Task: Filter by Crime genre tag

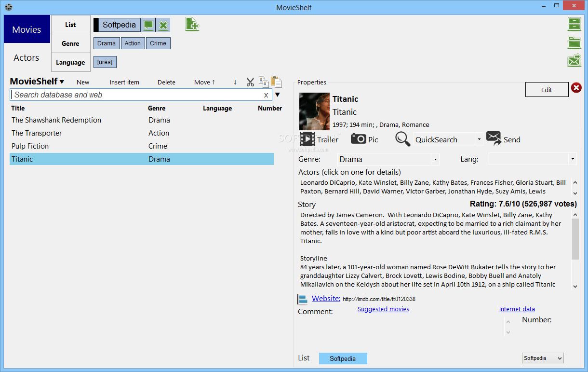Action: tap(158, 43)
